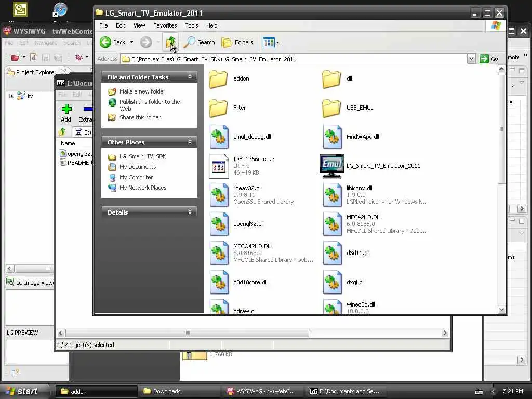This screenshot has width=532, height=399.
Task: Open the Views dropdown button
Action: [271, 42]
